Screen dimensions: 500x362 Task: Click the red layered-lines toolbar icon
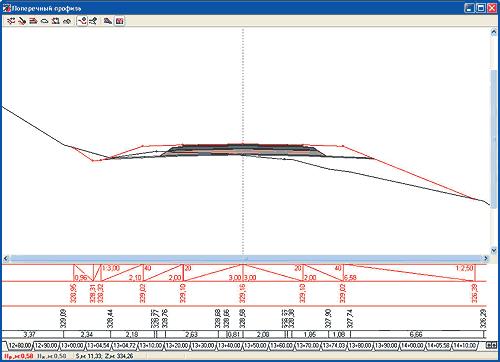coord(33,21)
